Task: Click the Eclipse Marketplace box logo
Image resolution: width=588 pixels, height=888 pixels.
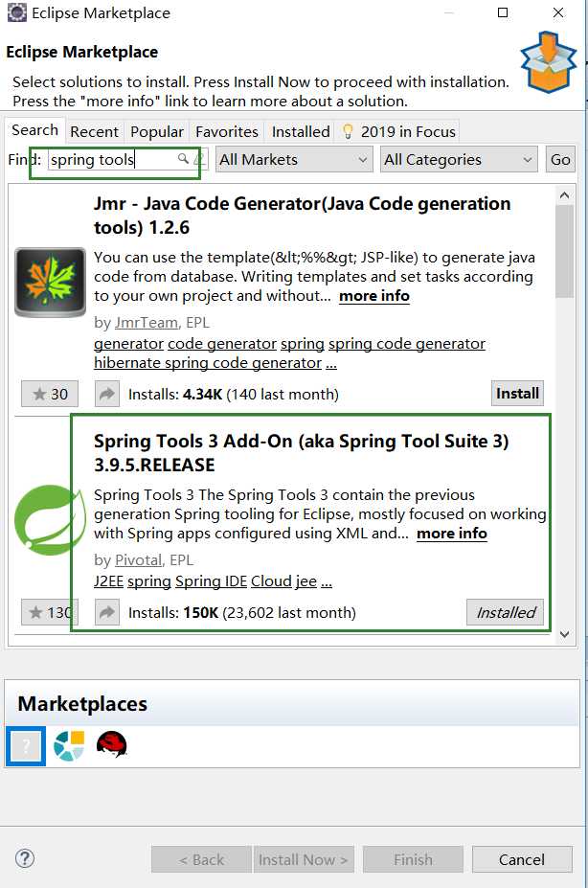Action: (x=548, y=62)
